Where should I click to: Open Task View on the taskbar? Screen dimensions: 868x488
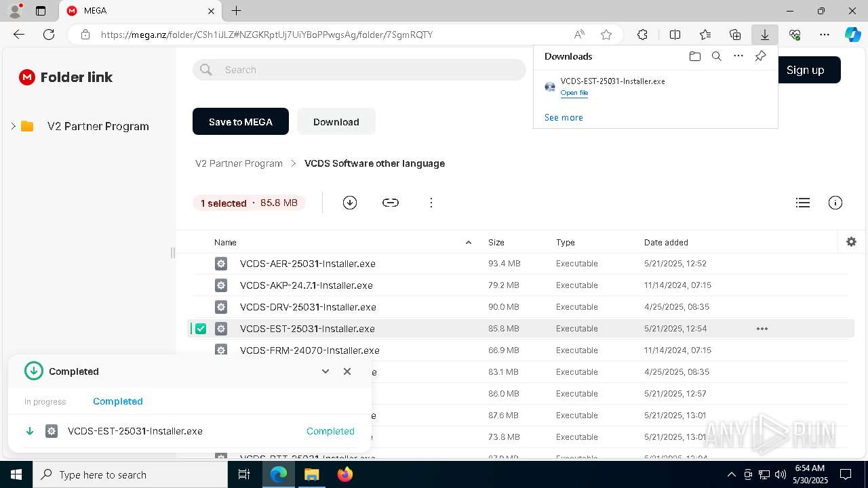click(x=245, y=474)
